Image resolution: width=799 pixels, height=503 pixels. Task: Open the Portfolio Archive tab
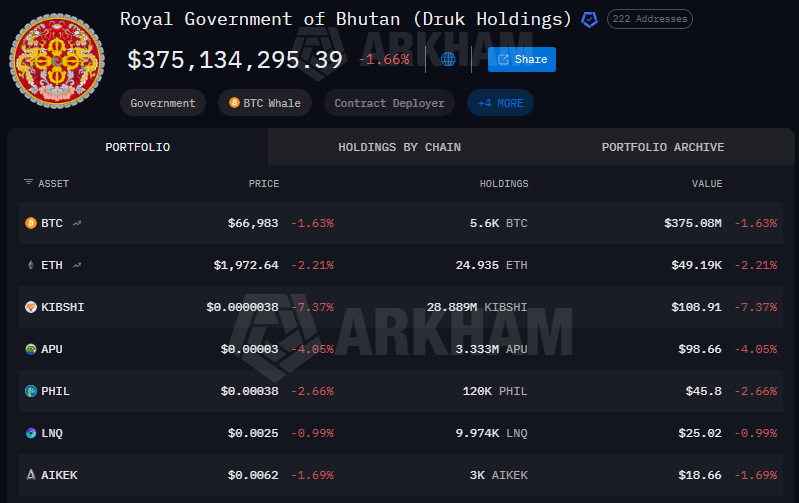pos(662,147)
